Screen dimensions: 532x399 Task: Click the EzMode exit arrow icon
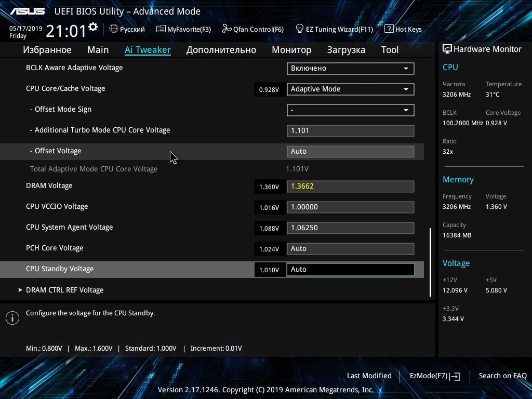[x=455, y=376]
